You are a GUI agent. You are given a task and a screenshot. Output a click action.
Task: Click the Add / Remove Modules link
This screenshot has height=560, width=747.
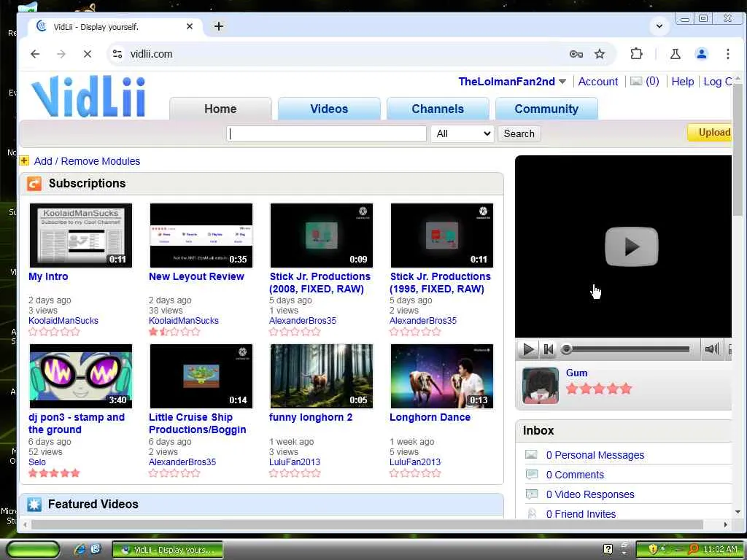coord(88,161)
